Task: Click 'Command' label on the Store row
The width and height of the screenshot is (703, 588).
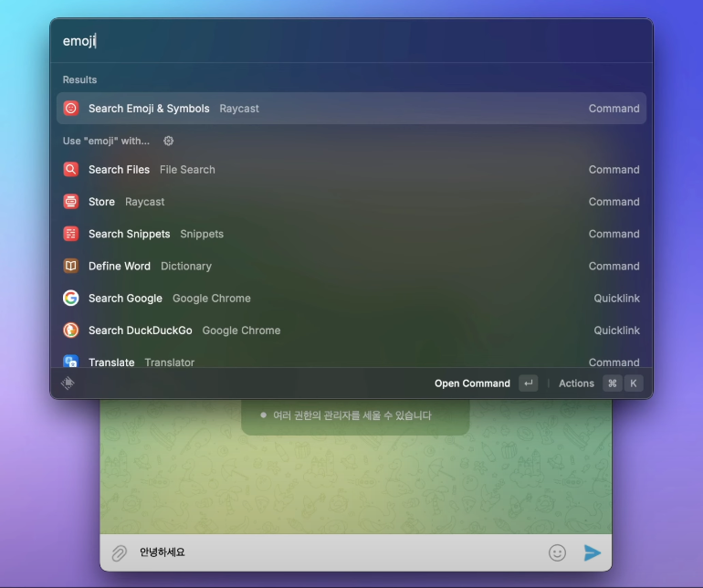Action: pos(614,202)
